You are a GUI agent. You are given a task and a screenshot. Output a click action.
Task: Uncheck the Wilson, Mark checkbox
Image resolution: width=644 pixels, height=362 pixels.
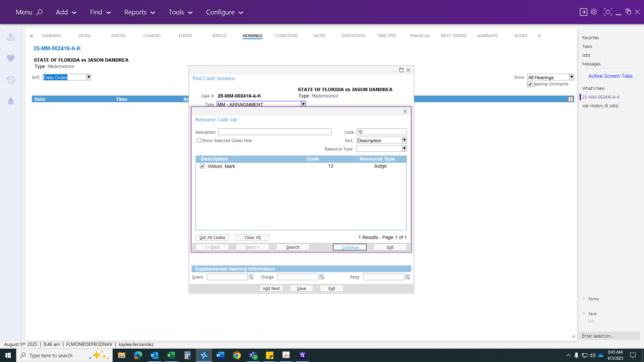click(202, 166)
